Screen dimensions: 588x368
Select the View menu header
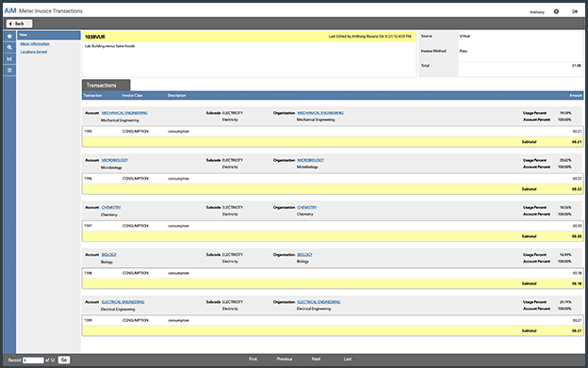coord(49,35)
